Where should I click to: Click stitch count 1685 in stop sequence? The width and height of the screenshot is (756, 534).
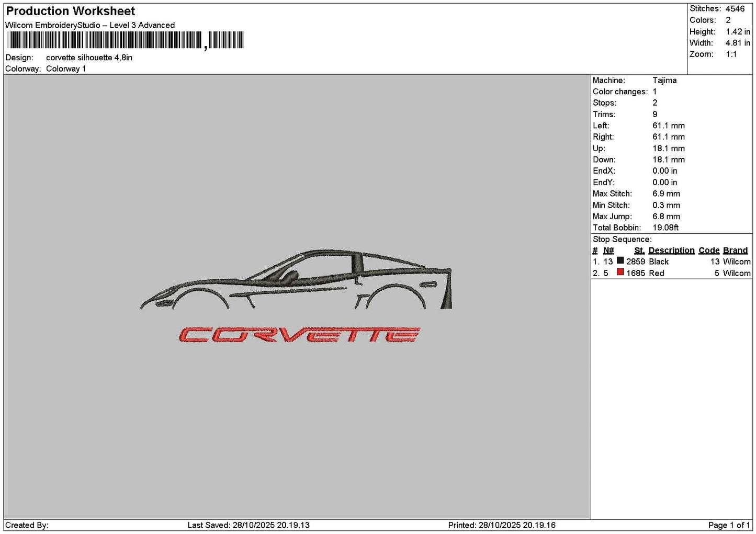pyautogui.click(x=636, y=273)
